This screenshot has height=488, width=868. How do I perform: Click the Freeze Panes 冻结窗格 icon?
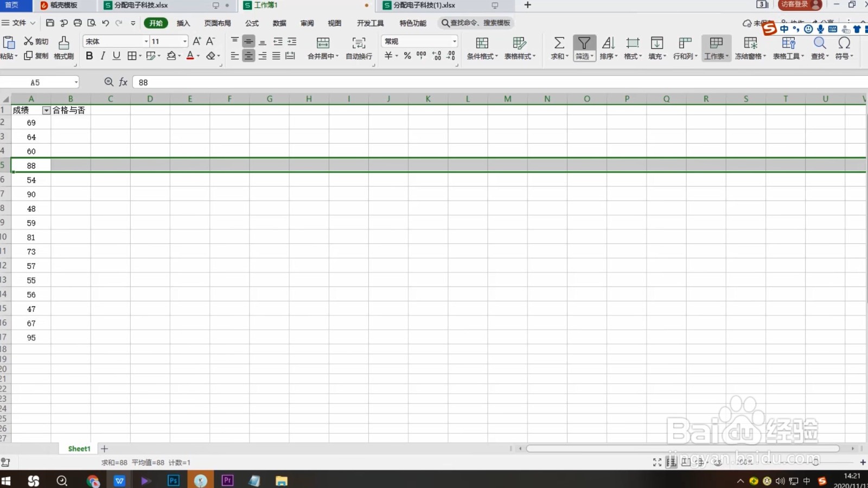pyautogui.click(x=750, y=43)
